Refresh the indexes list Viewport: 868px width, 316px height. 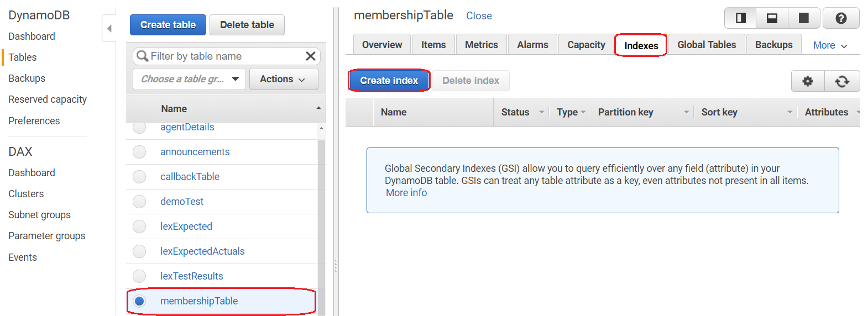click(x=842, y=81)
